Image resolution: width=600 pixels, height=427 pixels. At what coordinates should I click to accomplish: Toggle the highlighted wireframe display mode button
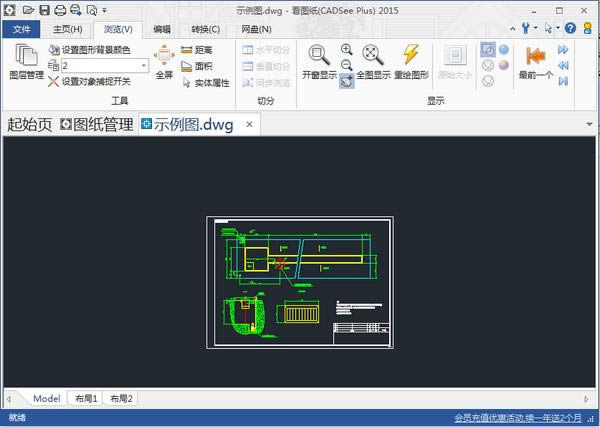point(487,49)
